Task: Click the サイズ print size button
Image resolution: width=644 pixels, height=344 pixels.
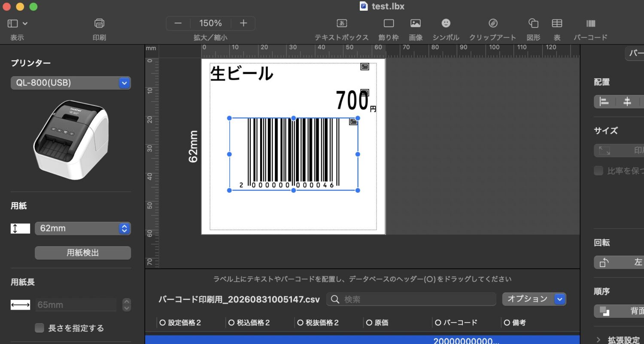Action: click(x=619, y=150)
